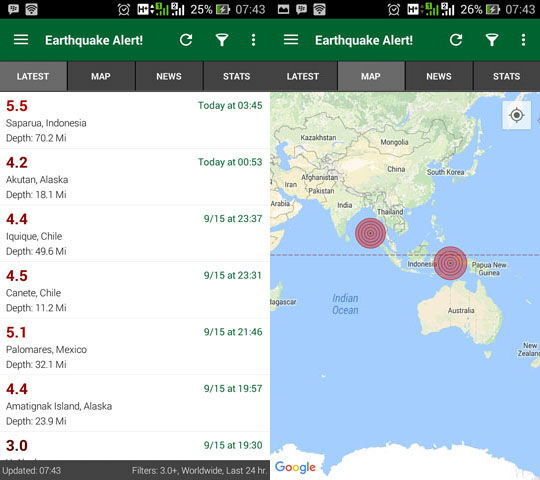The width and height of the screenshot is (540, 480).
Task: Open 4.2 Akutan, Alaska earthquake entry
Action: (135, 177)
